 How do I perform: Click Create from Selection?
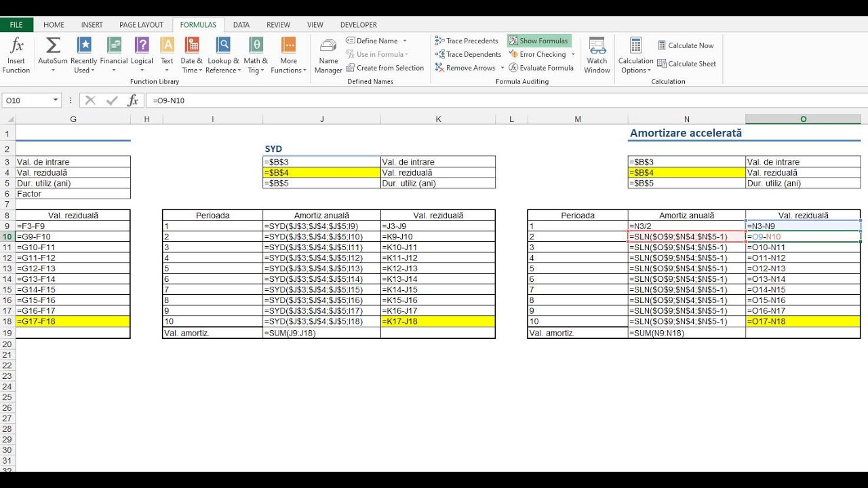click(384, 68)
